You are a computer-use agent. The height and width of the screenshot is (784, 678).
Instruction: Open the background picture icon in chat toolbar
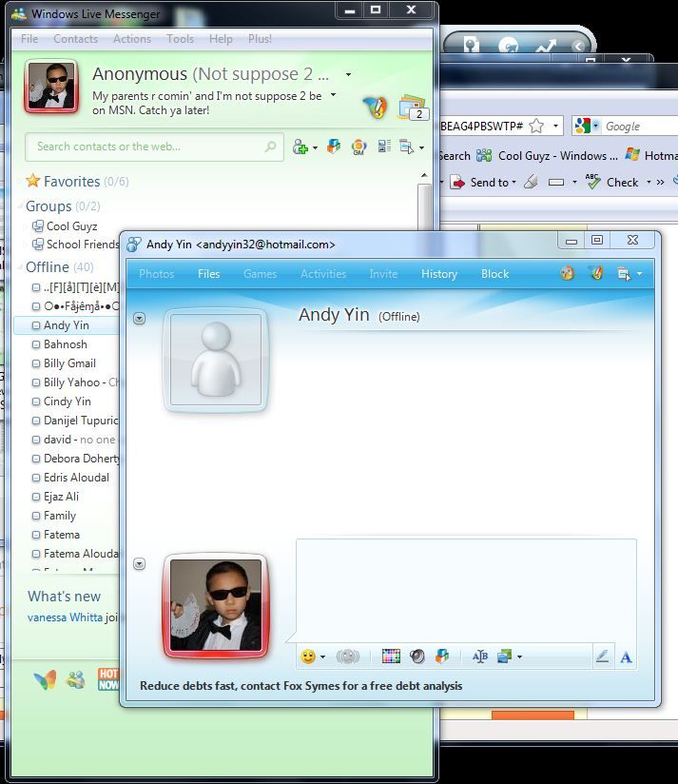point(505,656)
